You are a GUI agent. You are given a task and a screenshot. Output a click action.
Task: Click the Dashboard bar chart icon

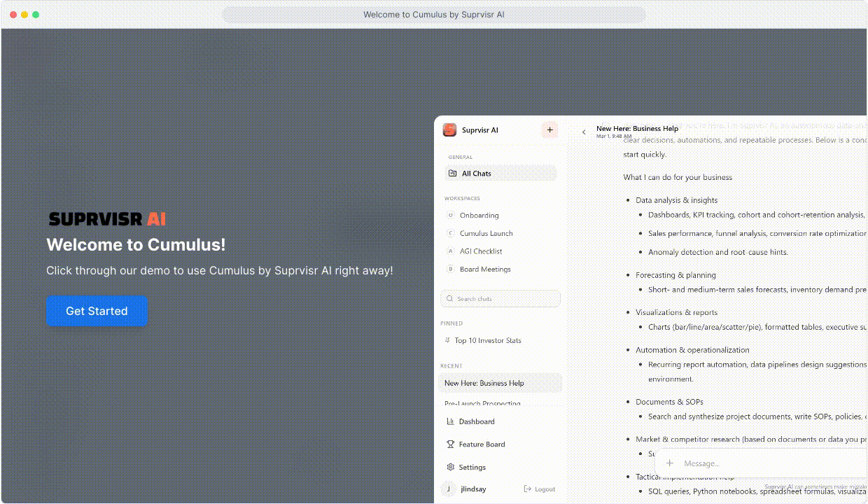tap(450, 421)
